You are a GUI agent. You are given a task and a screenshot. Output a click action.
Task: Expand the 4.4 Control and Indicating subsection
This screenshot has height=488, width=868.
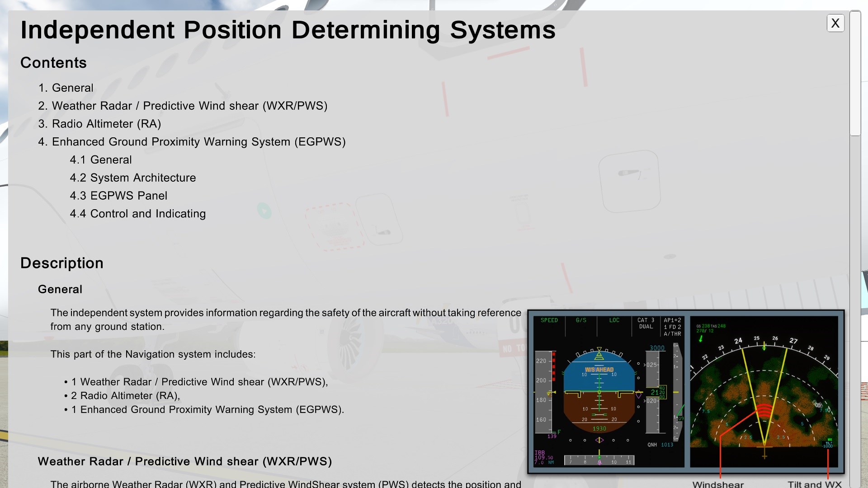tap(137, 214)
